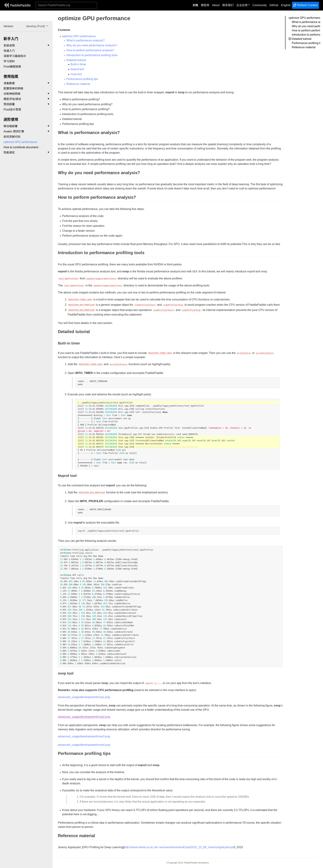Expand the 安装说明 sidebar arrow

(48, 45)
